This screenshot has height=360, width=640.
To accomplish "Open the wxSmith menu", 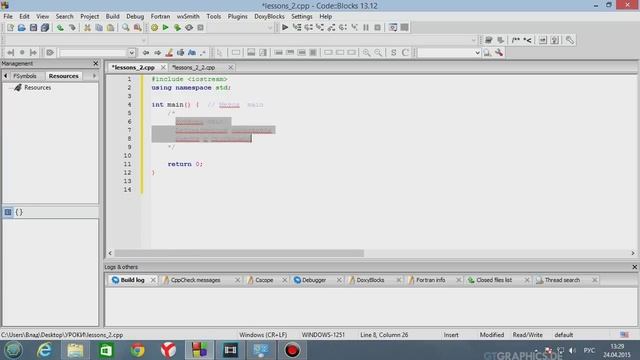I will pos(188,16).
